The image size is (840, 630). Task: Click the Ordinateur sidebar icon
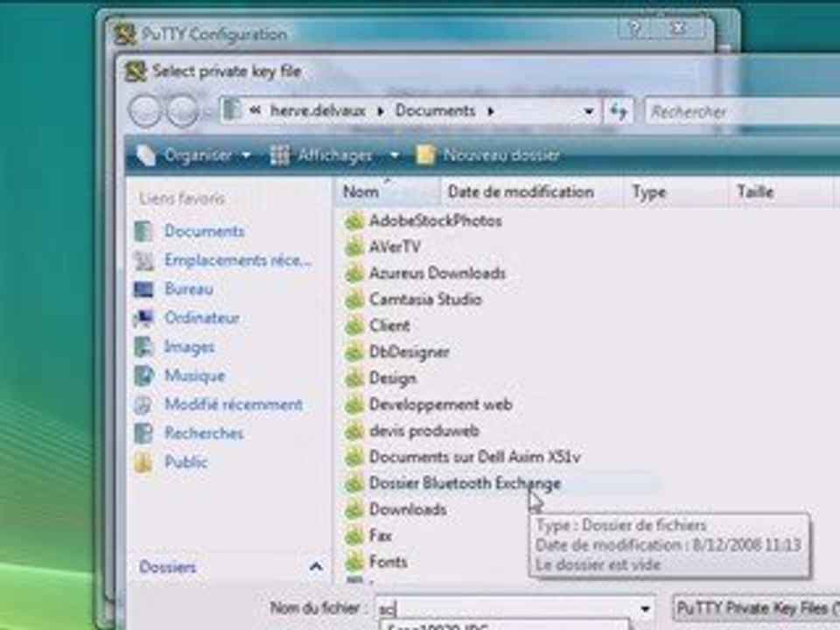click(x=143, y=318)
